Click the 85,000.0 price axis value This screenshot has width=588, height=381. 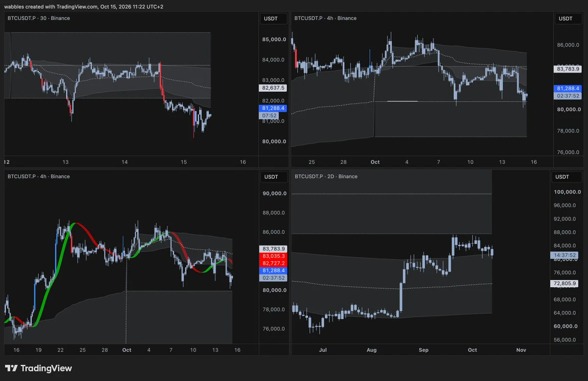point(274,39)
